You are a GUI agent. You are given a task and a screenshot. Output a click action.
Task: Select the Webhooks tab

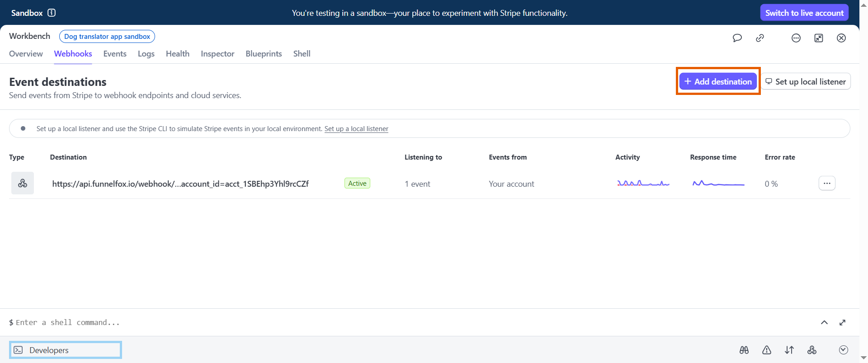[x=73, y=54]
